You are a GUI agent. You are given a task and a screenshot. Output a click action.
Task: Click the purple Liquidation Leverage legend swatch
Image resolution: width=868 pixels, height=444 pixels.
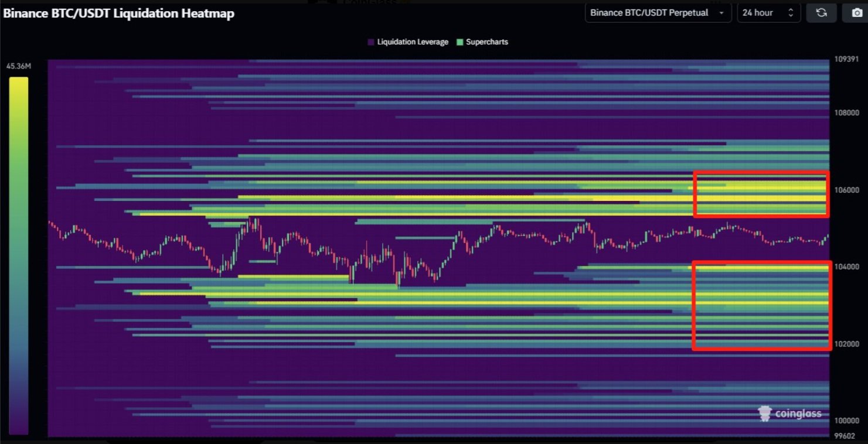pos(371,42)
